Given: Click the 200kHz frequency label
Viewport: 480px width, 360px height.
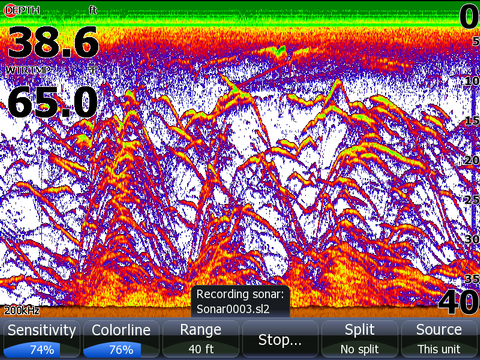Looking at the screenshot, I should coord(22,311).
